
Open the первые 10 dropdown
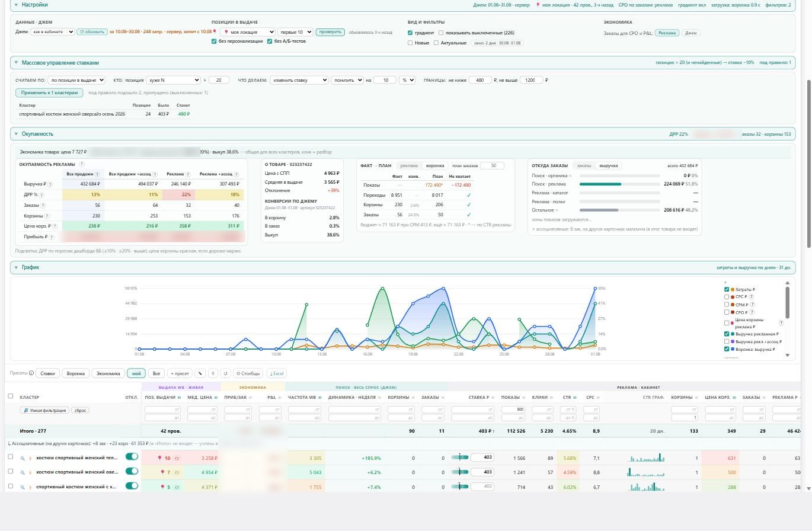pyautogui.click(x=295, y=32)
